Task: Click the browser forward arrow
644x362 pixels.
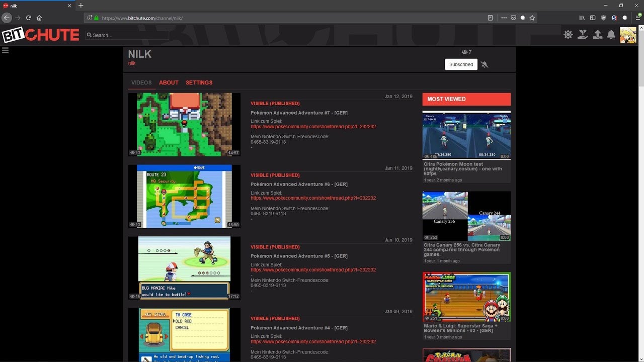Action: (18, 18)
